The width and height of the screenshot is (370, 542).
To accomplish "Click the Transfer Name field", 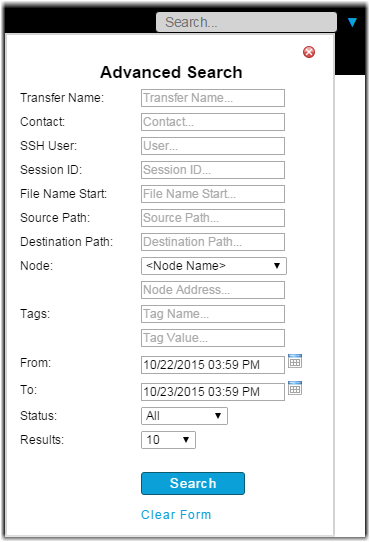I will click(x=213, y=98).
